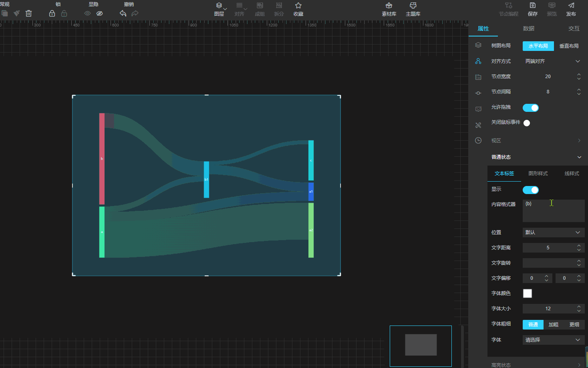Click the second 文字偏移 stepper arrows

click(579, 278)
